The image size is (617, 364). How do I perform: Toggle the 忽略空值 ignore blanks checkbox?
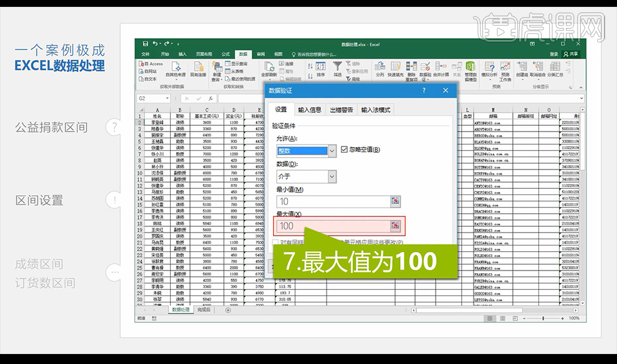click(x=345, y=150)
